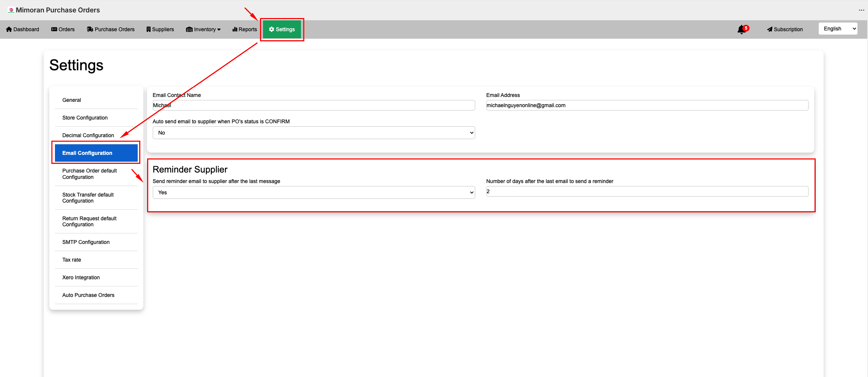868x377 pixels.
Task: Click the notification bell icon
Action: tap(742, 29)
